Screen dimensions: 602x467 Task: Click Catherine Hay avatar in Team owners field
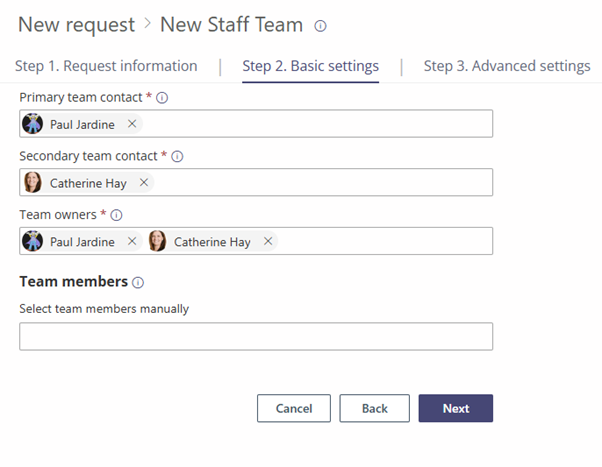tap(157, 241)
